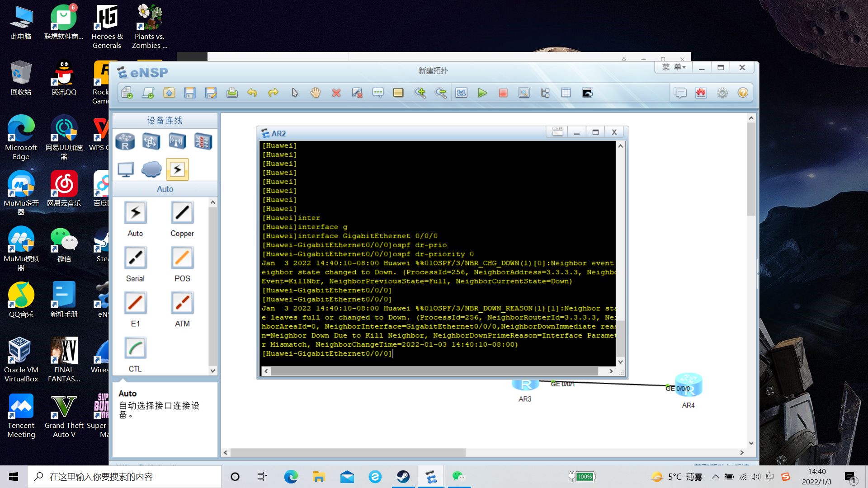This screenshot has height=488, width=868.
Task: Click the taskbar search box
Action: coord(124,477)
